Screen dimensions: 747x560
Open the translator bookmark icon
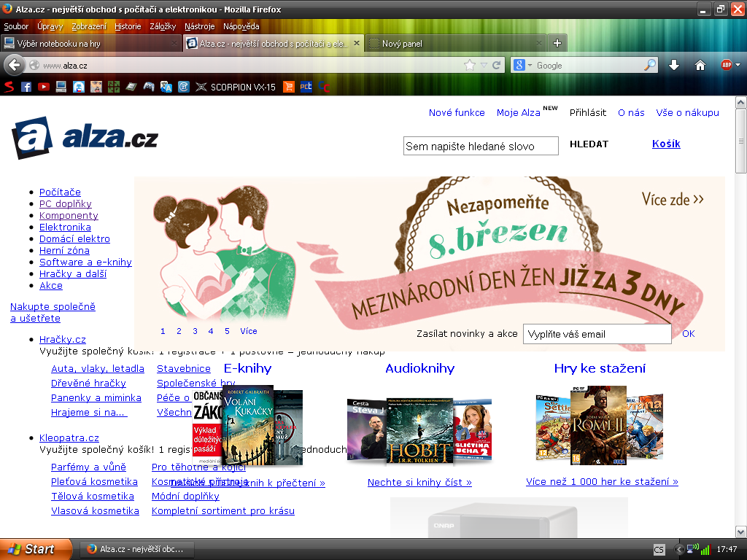166,87
